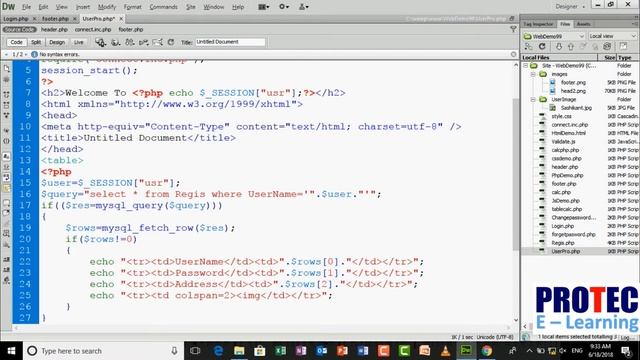Switch to the Tag Inspector panel tab
Image resolution: width=640 pixels, height=360 pixels.
coord(538,24)
